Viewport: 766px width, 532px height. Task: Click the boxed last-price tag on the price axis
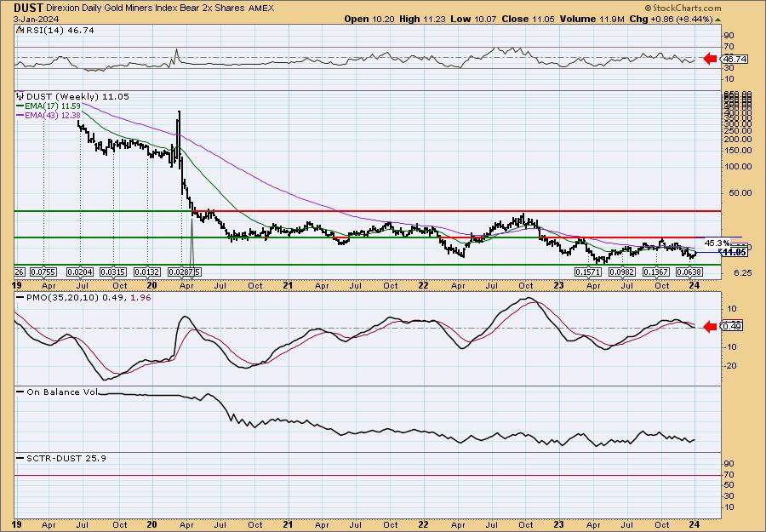coord(735,253)
